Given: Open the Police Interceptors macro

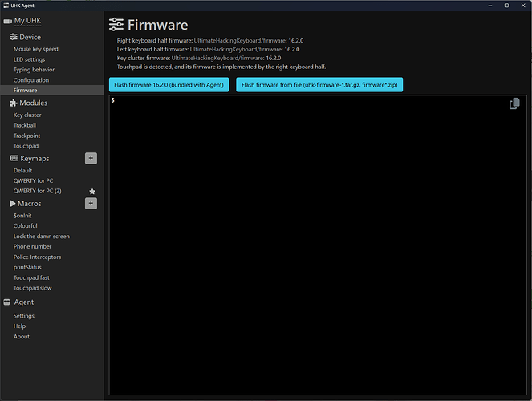Looking at the screenshot, I should click(37, 257).
